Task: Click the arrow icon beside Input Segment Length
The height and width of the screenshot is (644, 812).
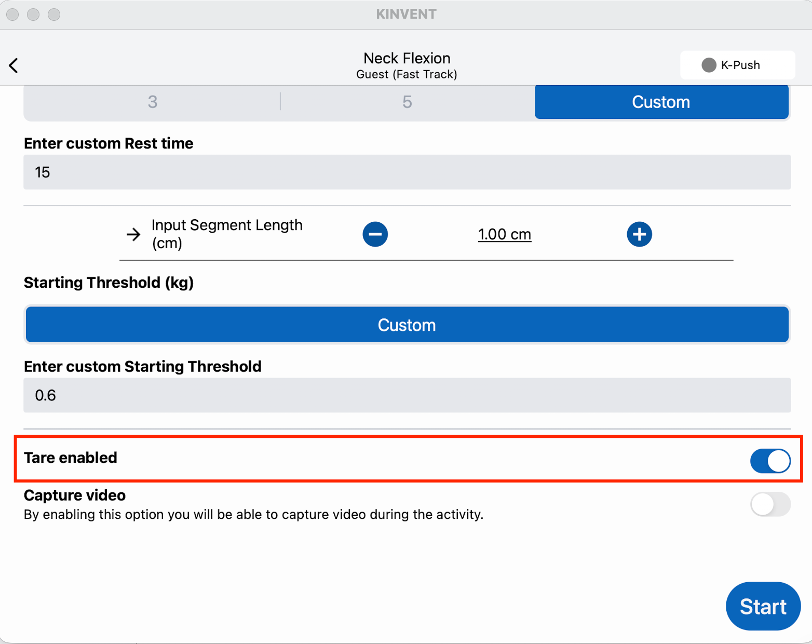Action: pos(133,234)
